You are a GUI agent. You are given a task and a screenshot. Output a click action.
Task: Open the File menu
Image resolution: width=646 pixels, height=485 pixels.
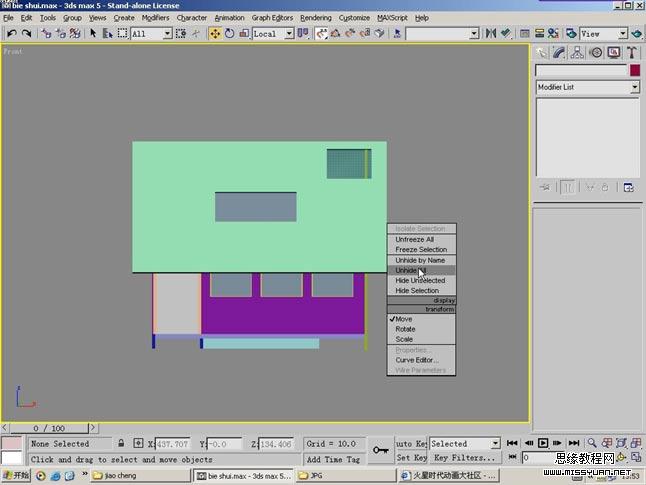pyautogui.click(x=8, y=18)
